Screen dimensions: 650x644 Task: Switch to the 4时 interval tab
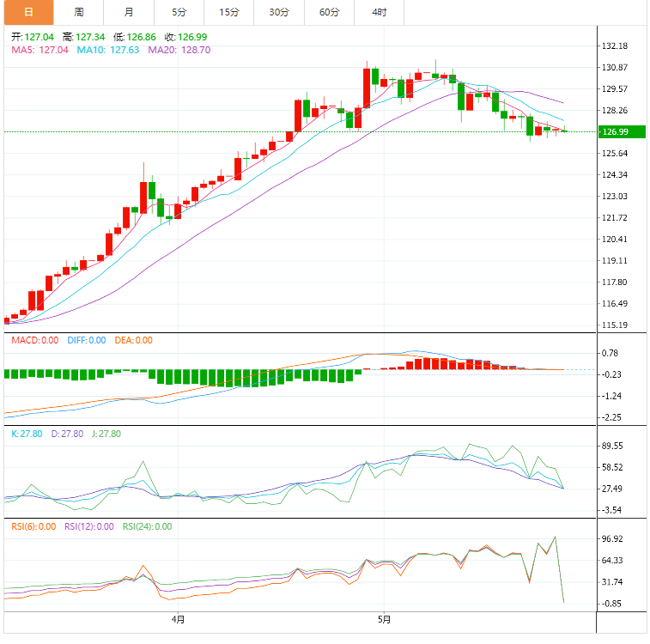point(380,12)
